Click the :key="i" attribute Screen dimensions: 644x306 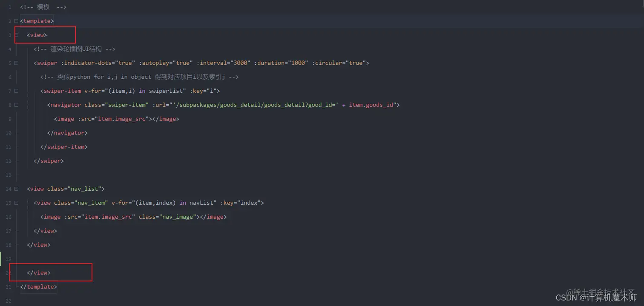tap(203, 91)
